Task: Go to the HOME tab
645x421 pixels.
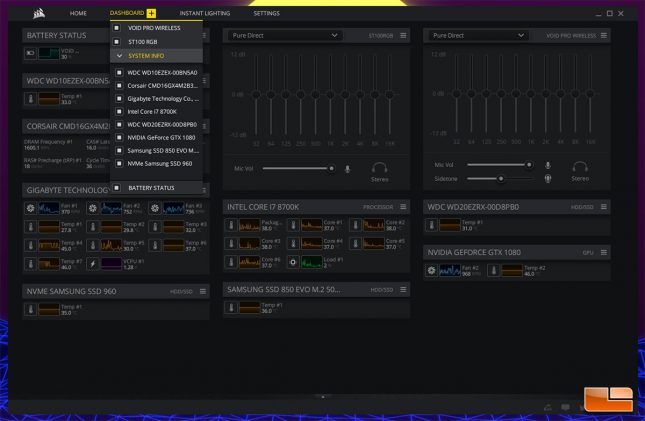Action: click(78, 14)
